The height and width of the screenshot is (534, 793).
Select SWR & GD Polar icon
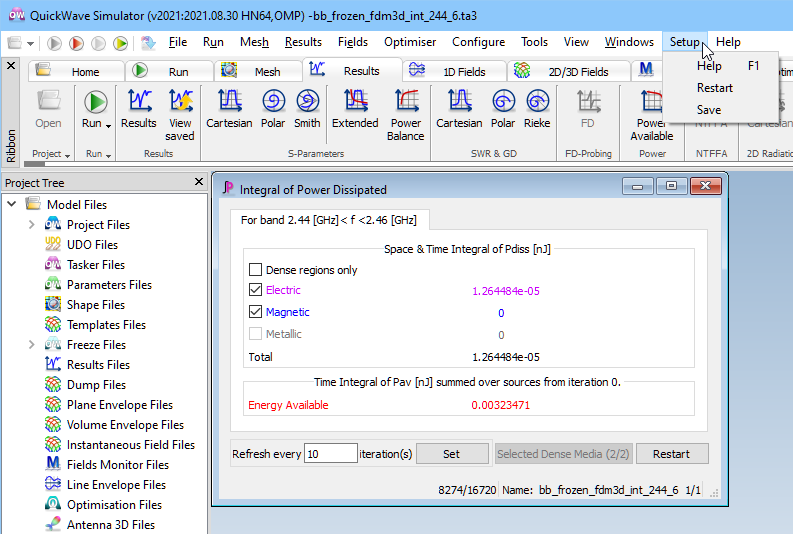tap(503, 101)
